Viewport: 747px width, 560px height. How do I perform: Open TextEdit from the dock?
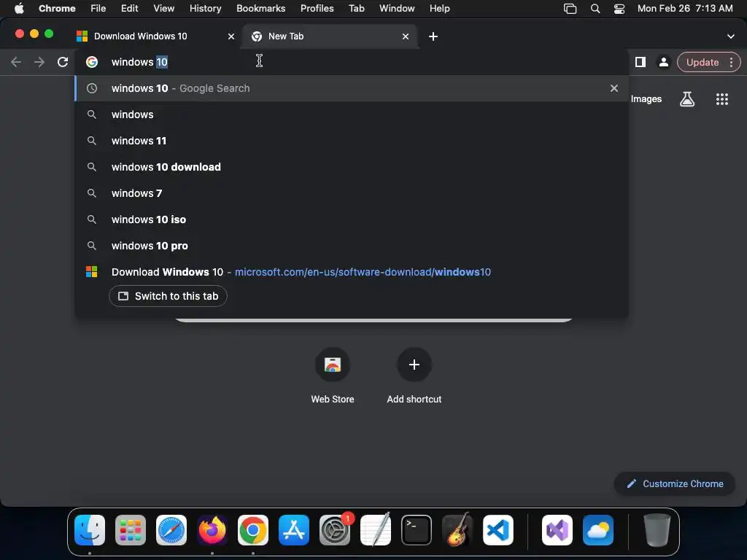[x=376, y=530]
